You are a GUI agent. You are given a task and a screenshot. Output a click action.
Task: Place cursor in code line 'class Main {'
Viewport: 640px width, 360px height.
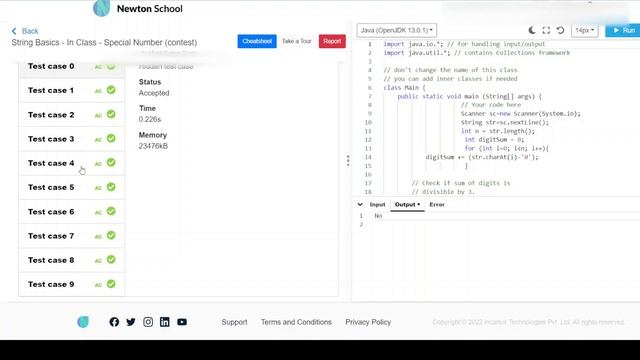click(x=404, y=88)
